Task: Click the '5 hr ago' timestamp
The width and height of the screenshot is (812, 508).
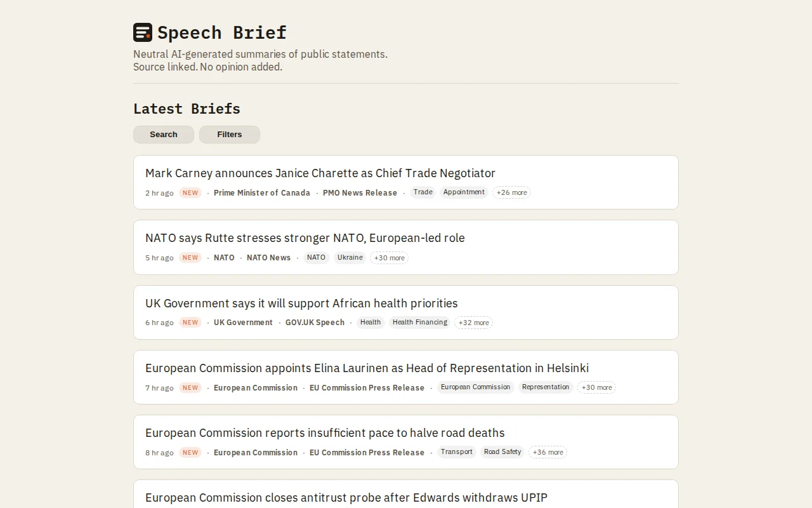Action: coord(159,258)
